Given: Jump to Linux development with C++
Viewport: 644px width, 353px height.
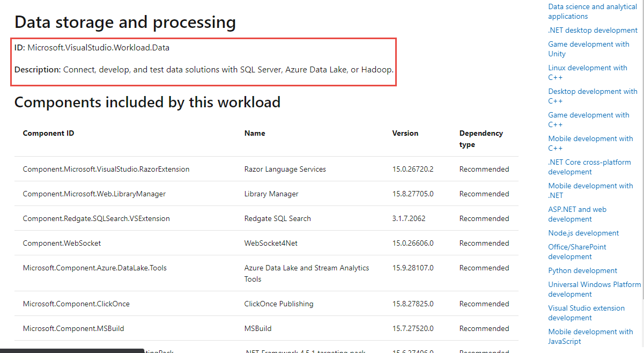Looking at the screenshot, I should [587, 72].
